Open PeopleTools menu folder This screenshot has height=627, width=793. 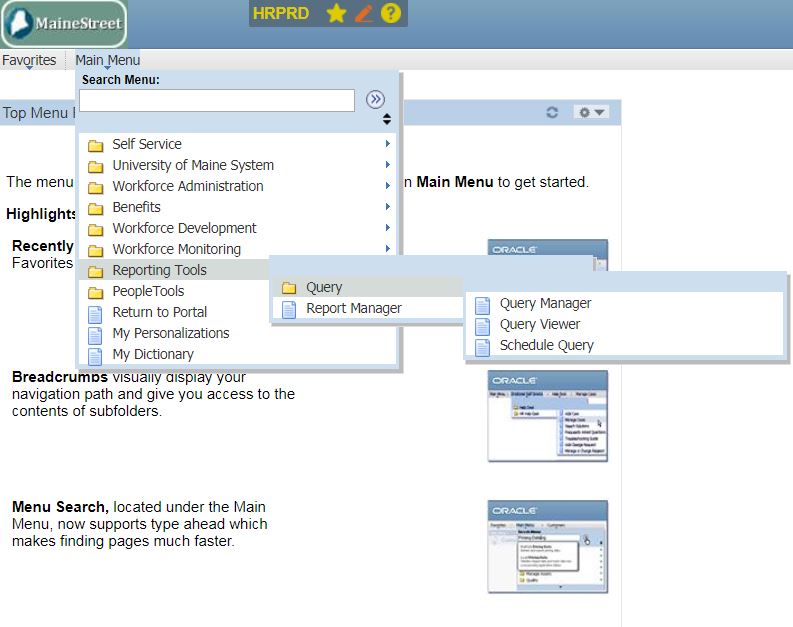[x=148, y=291]
